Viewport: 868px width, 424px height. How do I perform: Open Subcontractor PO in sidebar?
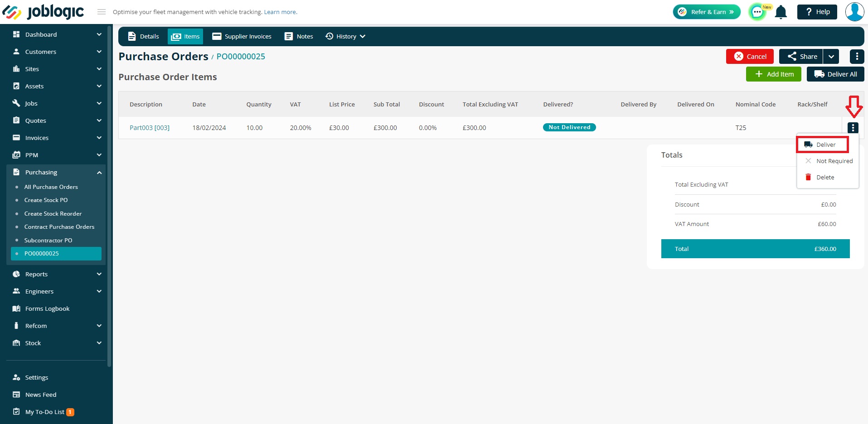[x=48, y=241]
